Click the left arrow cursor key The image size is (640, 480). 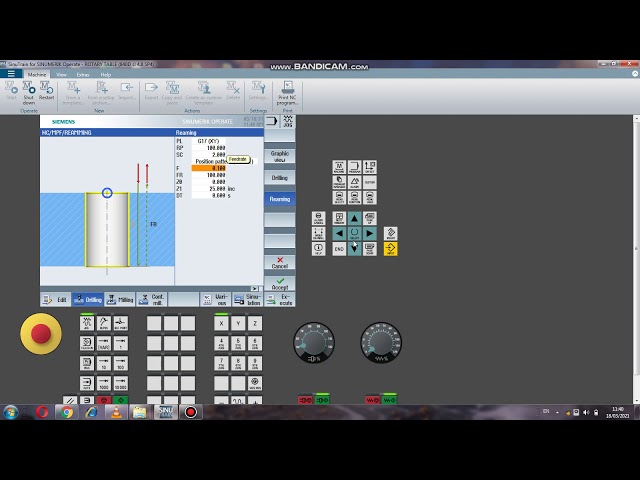point(339,233)
